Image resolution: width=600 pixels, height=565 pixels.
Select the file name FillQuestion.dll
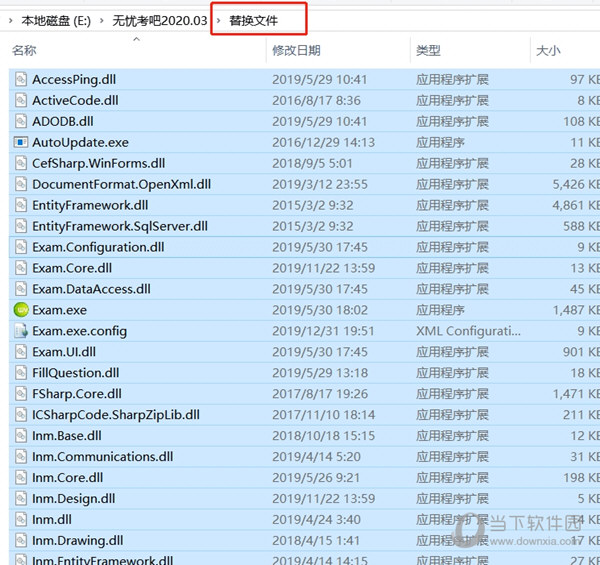[75, 373]
